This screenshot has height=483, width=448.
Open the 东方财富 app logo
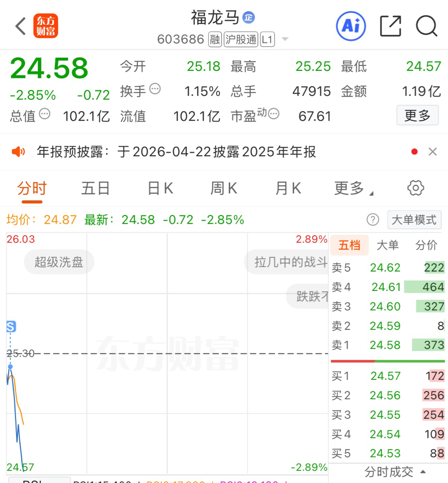(x=46, y=26)
